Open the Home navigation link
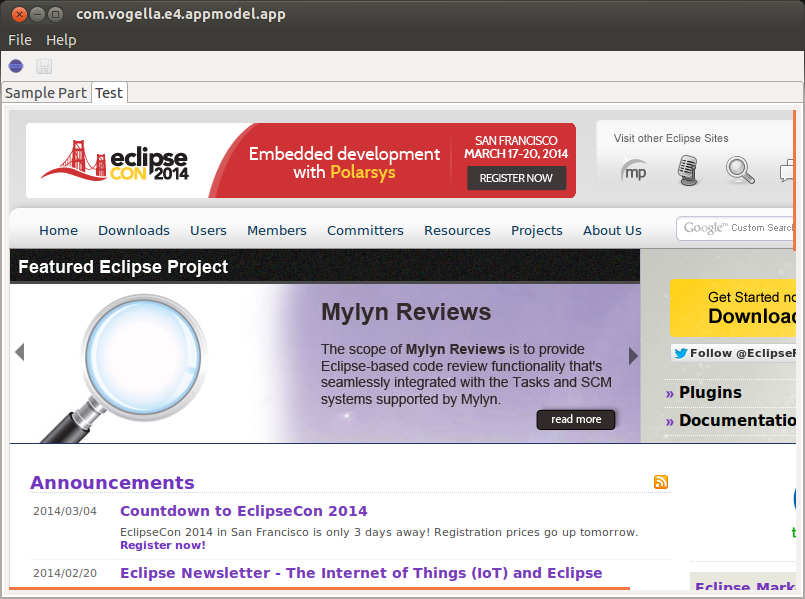The height and width of the screenshot is (599, 805). 59,230
